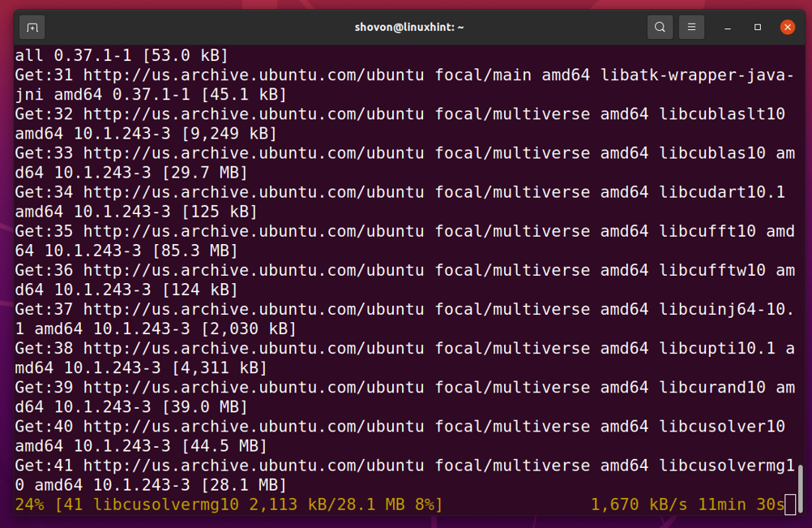Click the [28.1 MB] size above status line

coord(243,485)
